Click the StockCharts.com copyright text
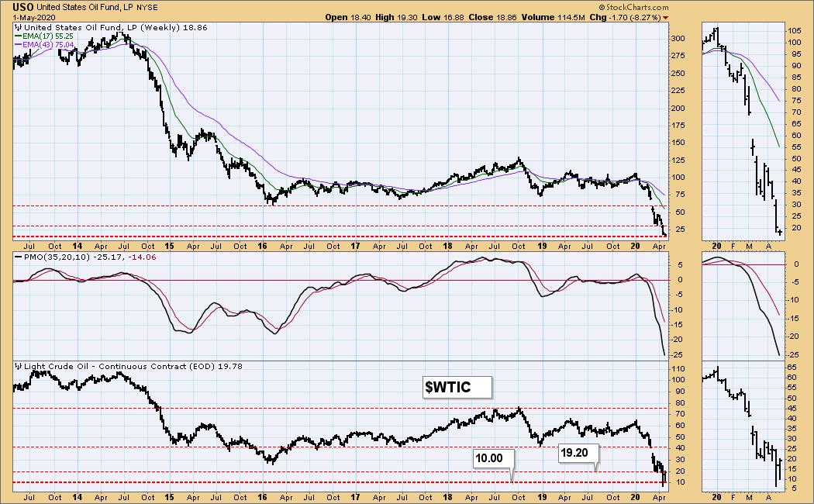The image size is (814, 504). coord(634,7)
